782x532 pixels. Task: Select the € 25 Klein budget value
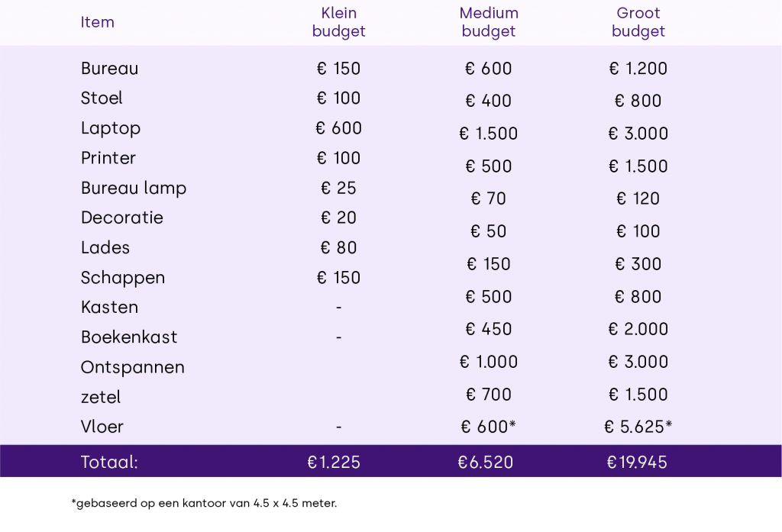point(339,188)
